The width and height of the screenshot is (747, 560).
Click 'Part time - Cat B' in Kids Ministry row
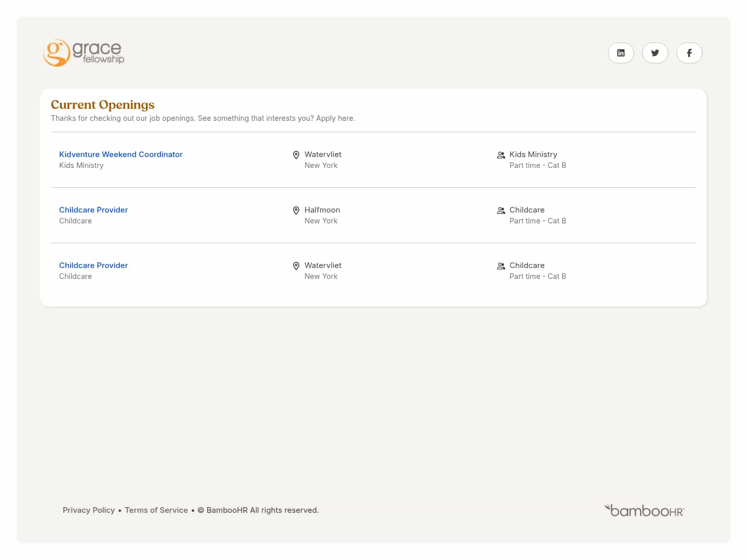[537, 165]
